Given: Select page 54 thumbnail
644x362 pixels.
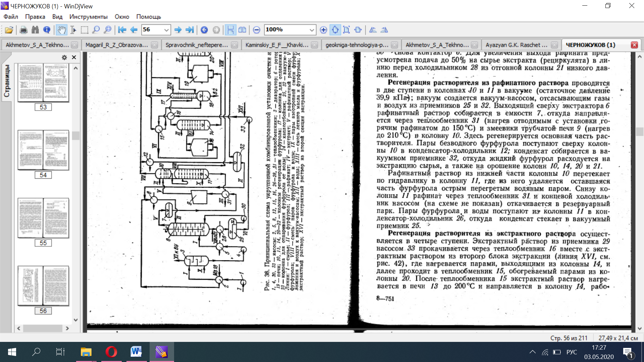Looking at the screenshot, I should point(43,150).
